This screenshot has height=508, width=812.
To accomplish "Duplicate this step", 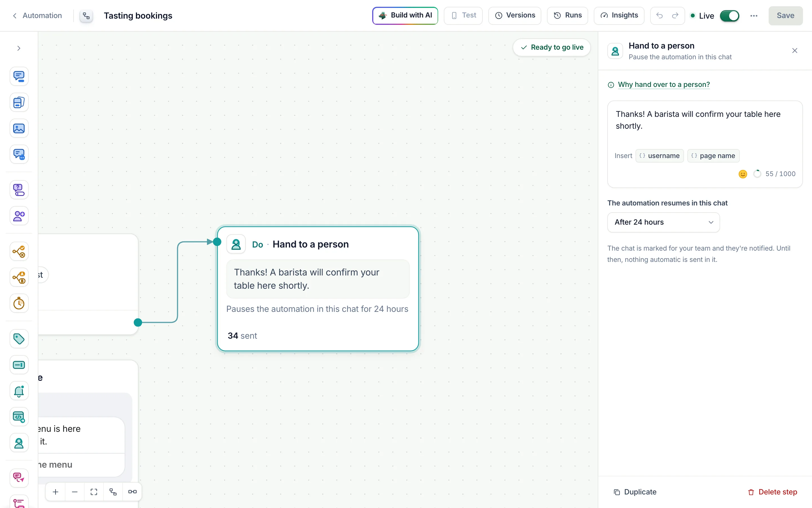I will point(635,492).
